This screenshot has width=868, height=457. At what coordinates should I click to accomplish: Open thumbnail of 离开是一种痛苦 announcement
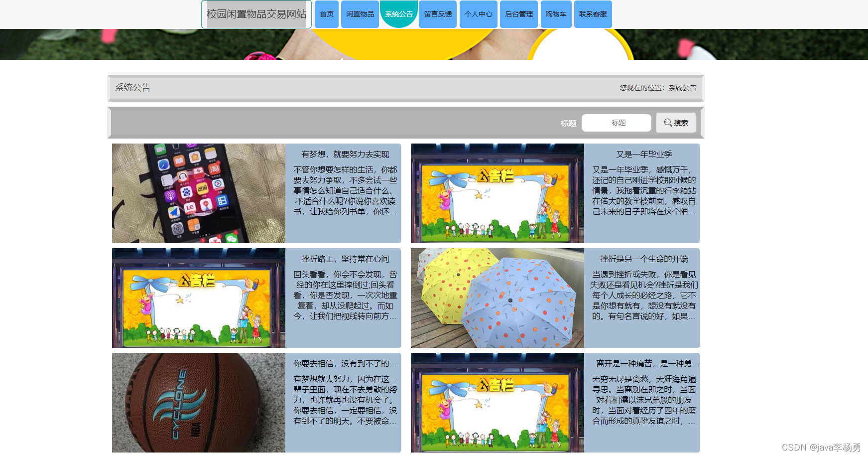click(497, 403)
